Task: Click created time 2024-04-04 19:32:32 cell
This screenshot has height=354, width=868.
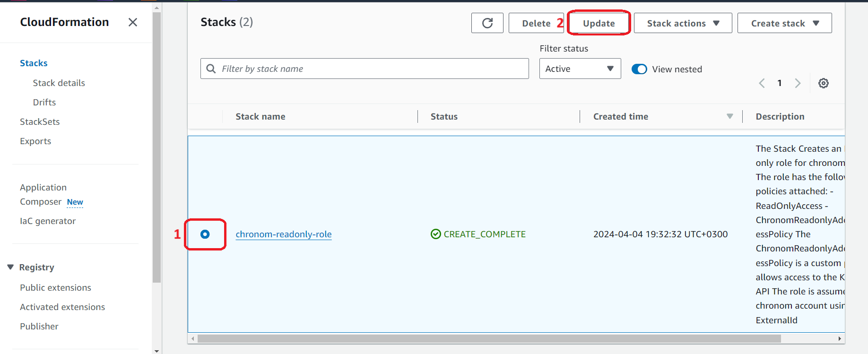Action: point(660,234)
